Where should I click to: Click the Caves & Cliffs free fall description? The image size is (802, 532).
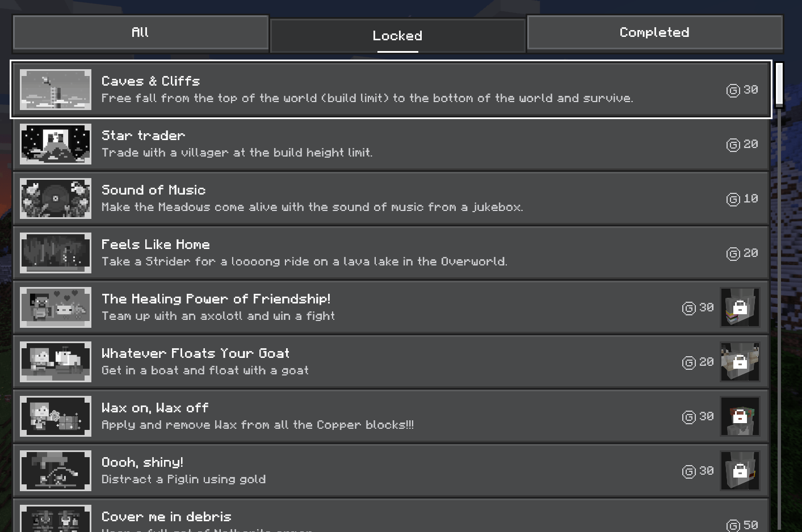coord(367,98)
